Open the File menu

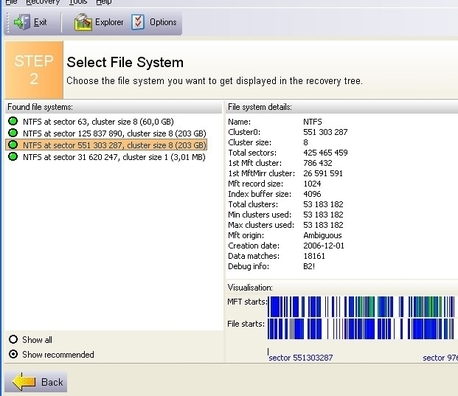coord(11,2)
